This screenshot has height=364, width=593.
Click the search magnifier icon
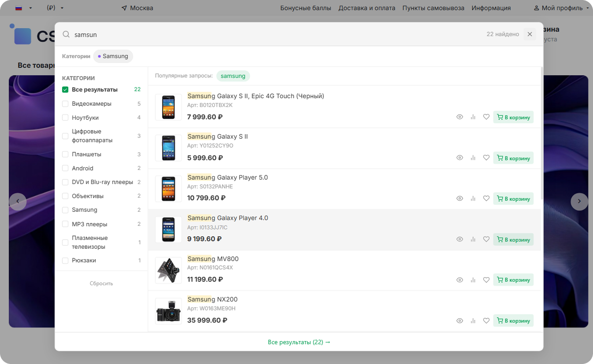(66, 34)
